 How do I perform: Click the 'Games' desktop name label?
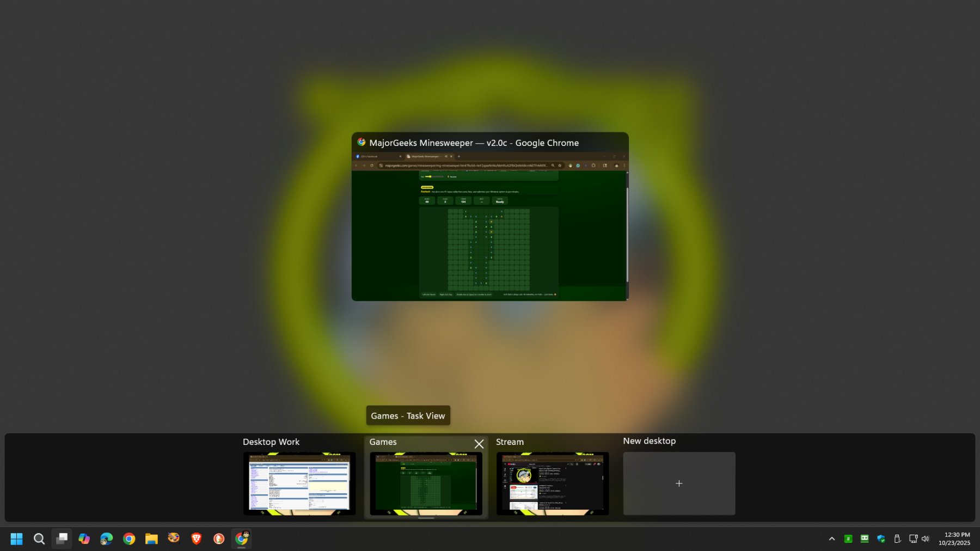pos(383,442)
